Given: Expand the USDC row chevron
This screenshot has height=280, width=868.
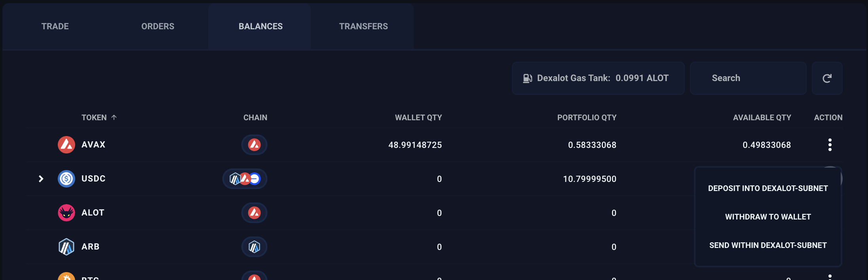Looking at the screenshot, I should (41, 179).
